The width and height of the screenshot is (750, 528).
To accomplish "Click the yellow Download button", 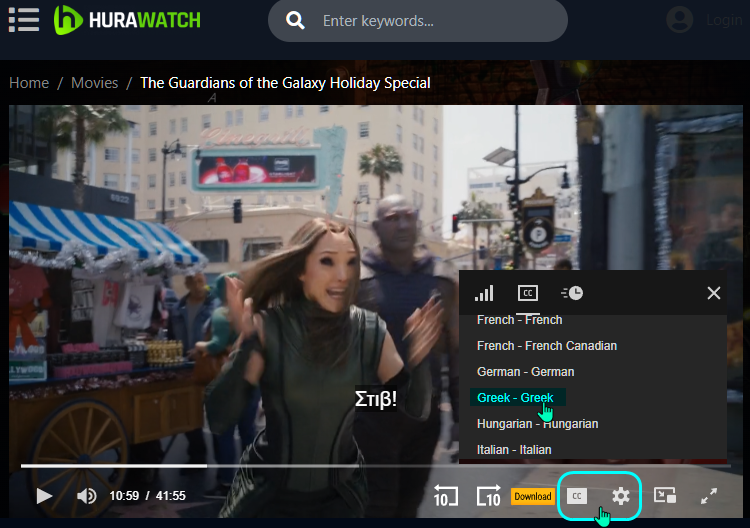I will tap(532, 496).
